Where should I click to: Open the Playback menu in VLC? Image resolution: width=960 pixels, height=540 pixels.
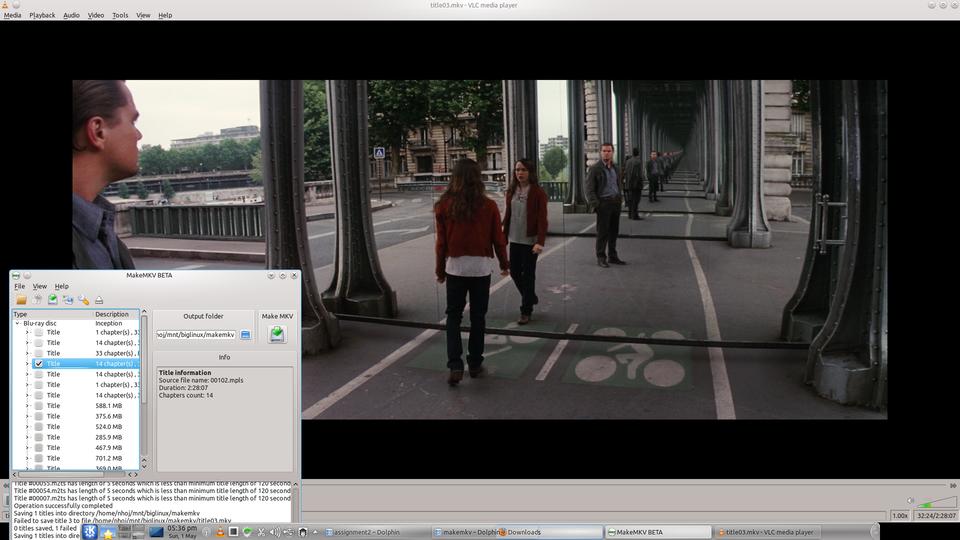click(42, 15)
